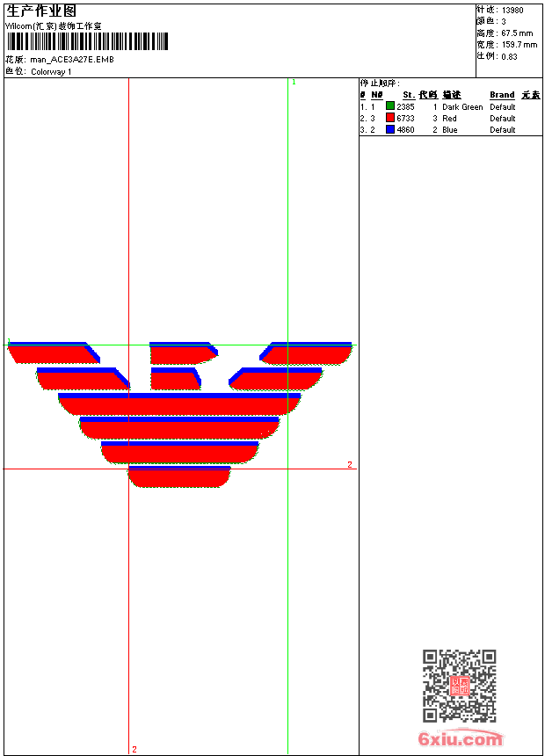The width and height of the screenshot is (545, 756).
Task: Click the stitch count 6733 in Red row
Action: 405,118
